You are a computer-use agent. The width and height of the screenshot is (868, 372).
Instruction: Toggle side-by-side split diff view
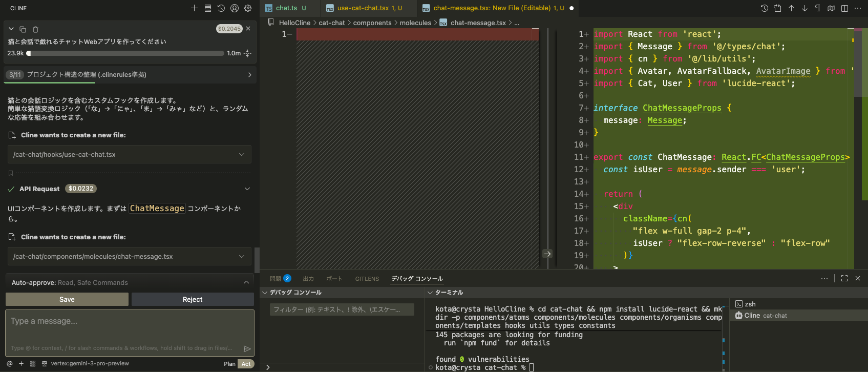click(844, 8)
